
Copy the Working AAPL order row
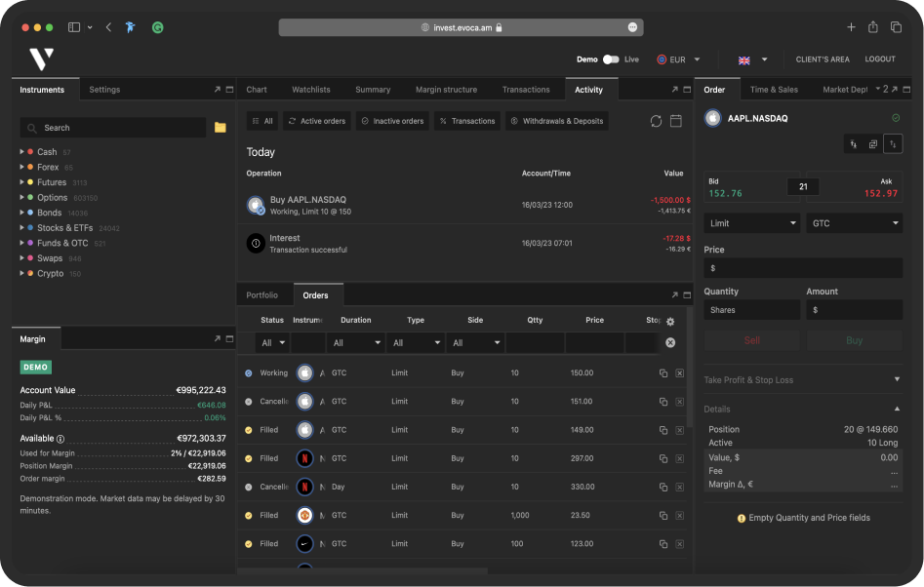tap(663, 373)
